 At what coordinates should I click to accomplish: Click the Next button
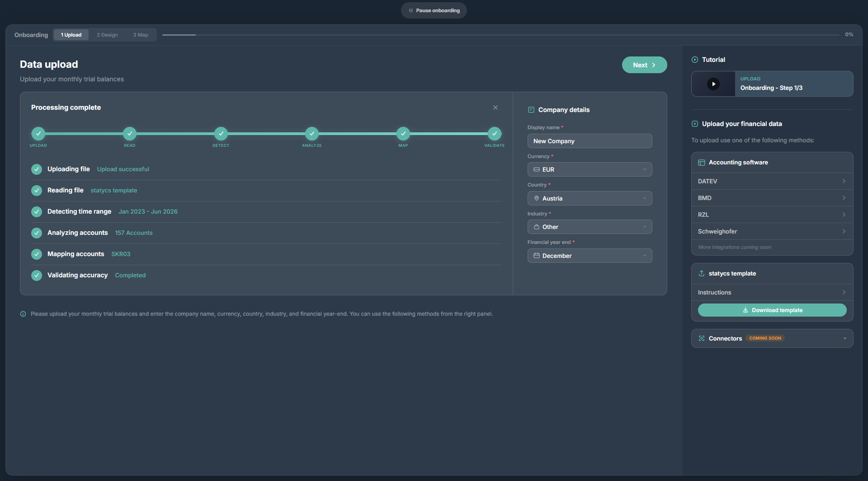(x=644, y=65)
